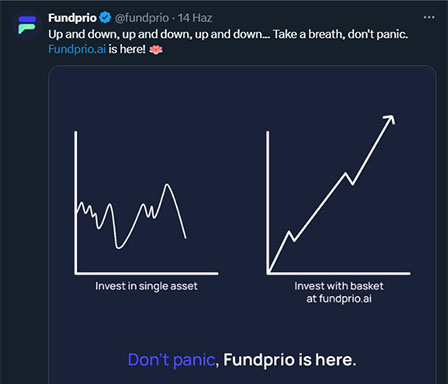
Task: Open the Fundprio profile avatar
Action: tap(27, 25)
